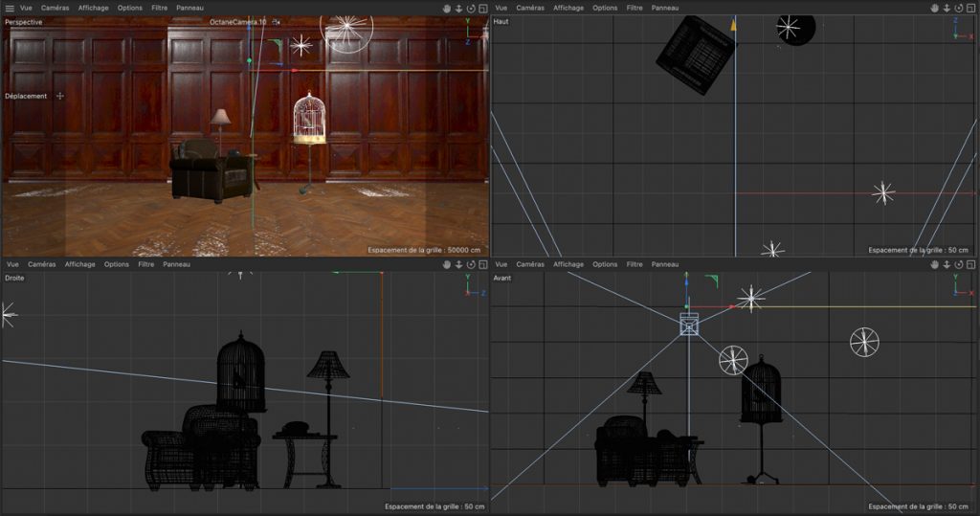This screenshot has height=516, width=980.
Task: Click the rotate icon in Droite viewport
Action: point(471,264)
